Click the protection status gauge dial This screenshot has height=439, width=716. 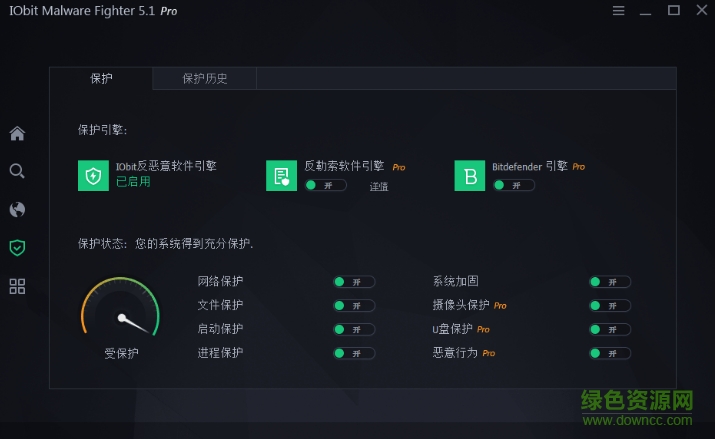[121, 312]
